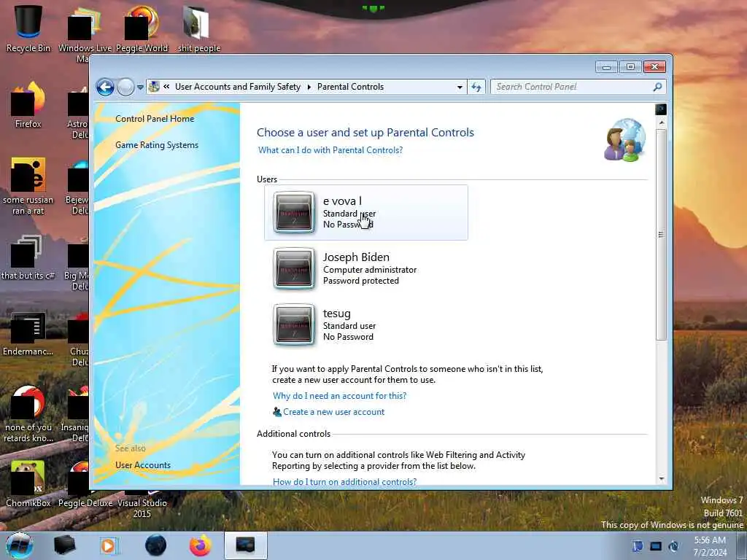Click the clock-arrow tray icon beside the time
Viewport: 747px width, 560px height.
click(673, 545)
